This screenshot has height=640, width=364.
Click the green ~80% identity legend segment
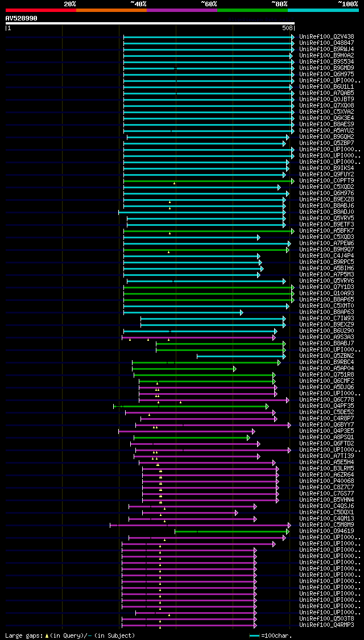click(x=253, y=10)
